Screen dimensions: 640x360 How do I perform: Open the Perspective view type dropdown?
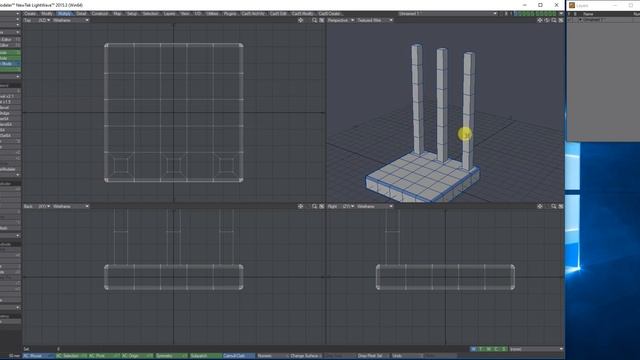click(x=341, y=20)
